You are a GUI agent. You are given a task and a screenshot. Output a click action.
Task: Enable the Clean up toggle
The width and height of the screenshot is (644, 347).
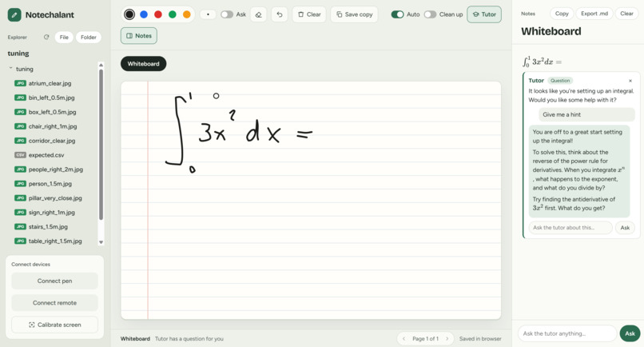click(x=430, y=14)
